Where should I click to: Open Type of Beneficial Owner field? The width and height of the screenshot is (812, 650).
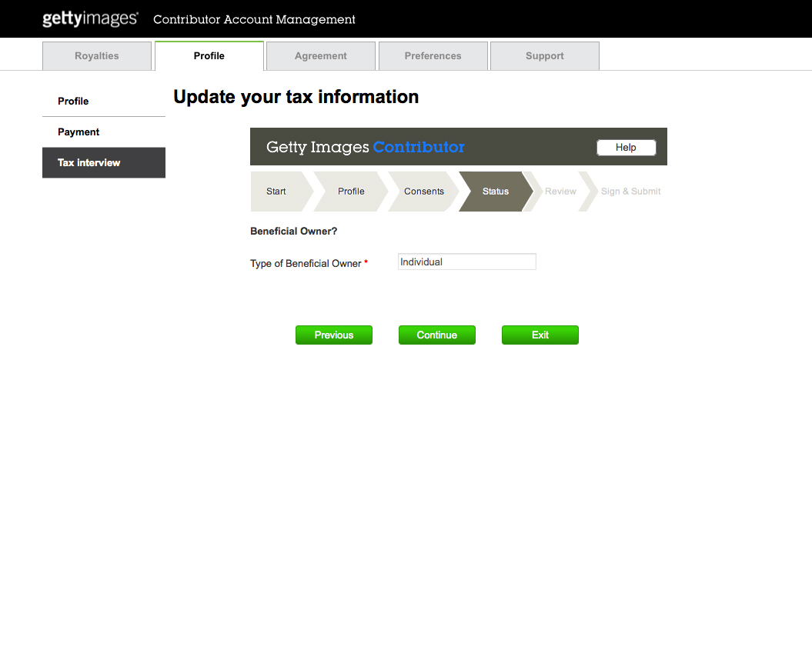[x=467, y=262]
